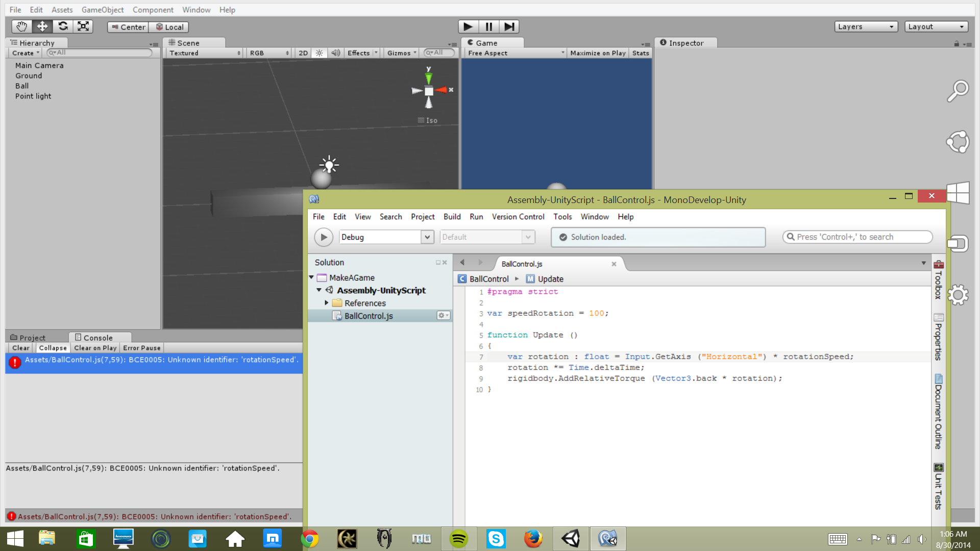Open the Gizmos dropdown in Scene view
This screenshot has width=980, height=551.
tap(401, 53)
